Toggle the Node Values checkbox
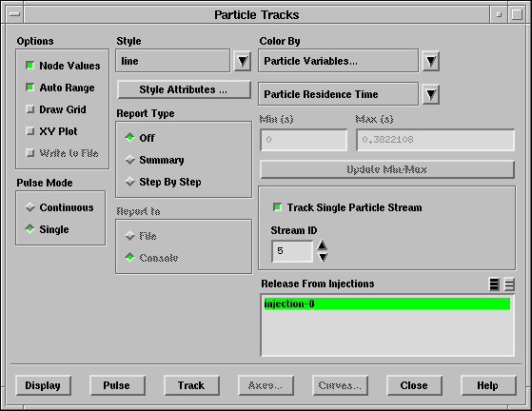The image size is (532, 411). [30, 65]
